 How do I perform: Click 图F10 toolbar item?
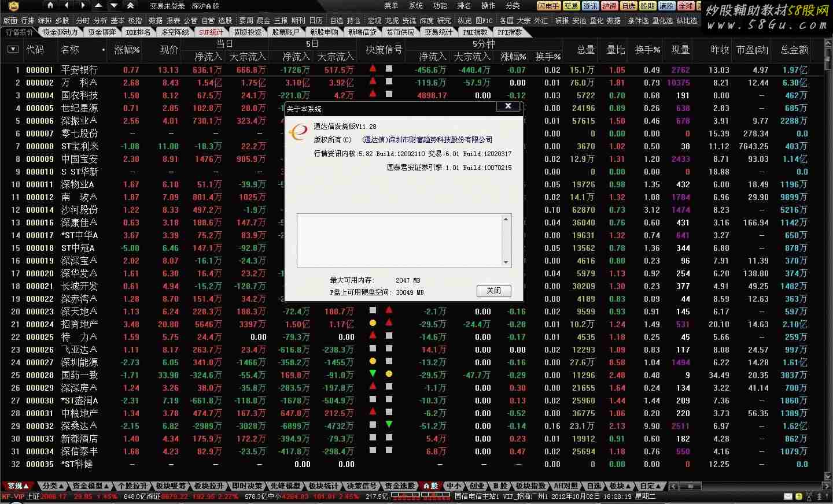click(x=484, y=20)
